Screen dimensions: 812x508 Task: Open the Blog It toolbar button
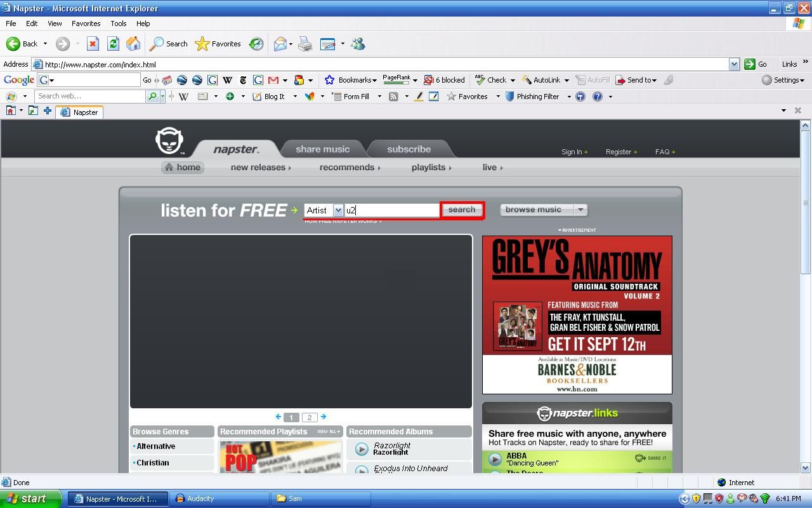click(268, 97)
